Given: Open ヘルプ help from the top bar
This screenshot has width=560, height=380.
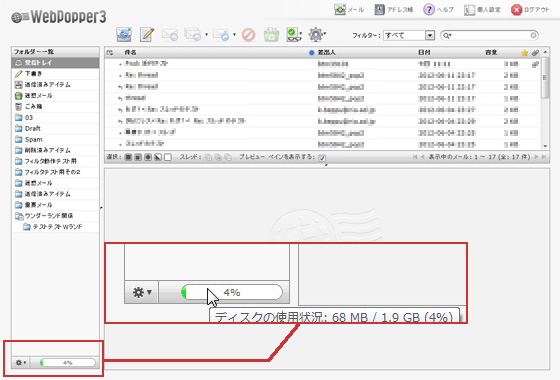Looking at the screenshot, I should (x=438, y=10).
